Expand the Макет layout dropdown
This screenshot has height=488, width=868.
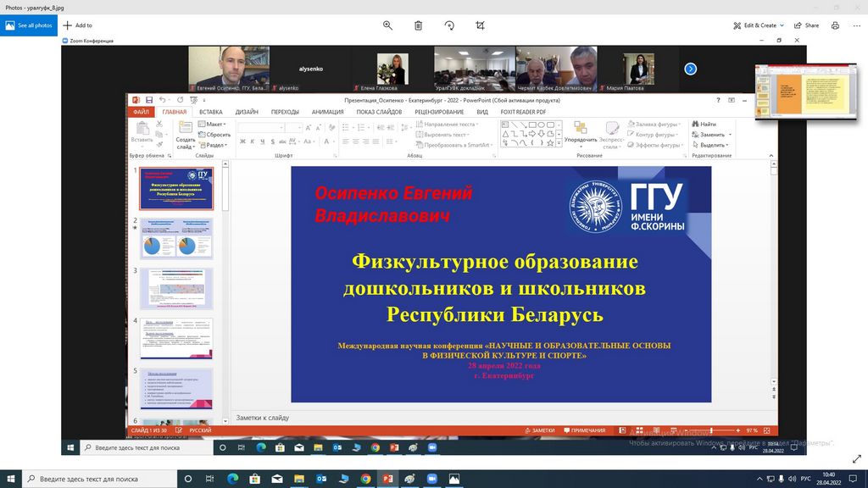click(x=216, y=124)
